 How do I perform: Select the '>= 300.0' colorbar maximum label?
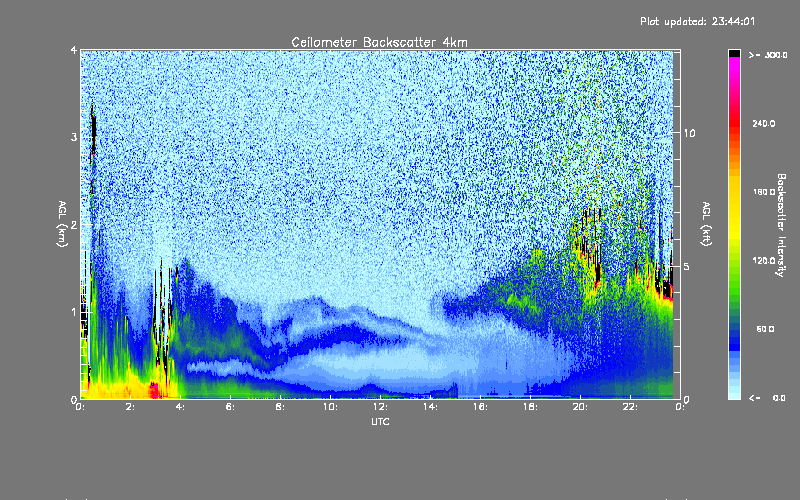pos(768,55)
